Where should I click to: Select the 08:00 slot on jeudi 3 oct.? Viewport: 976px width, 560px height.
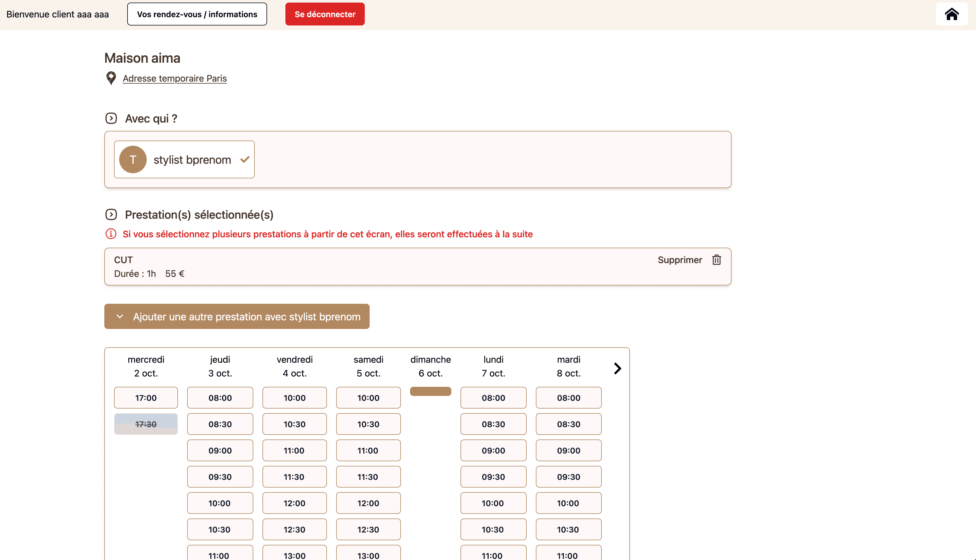220,398
